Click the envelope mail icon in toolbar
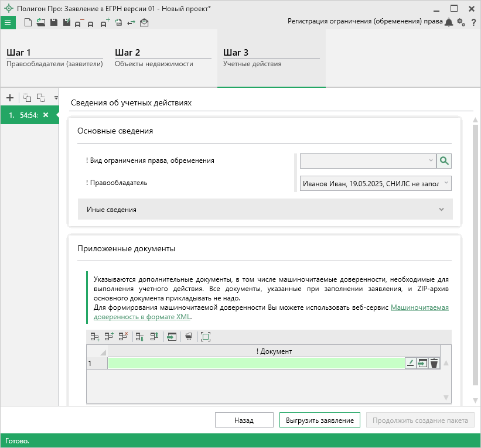 (x=144, y=22)
